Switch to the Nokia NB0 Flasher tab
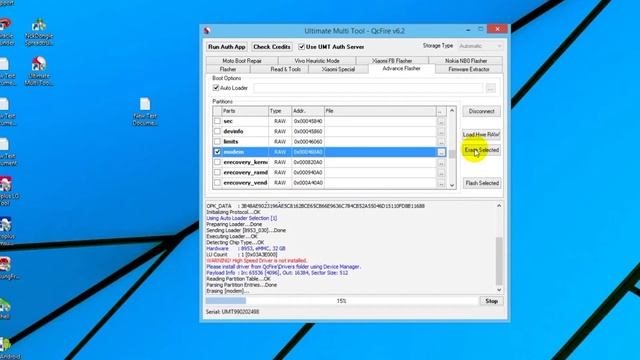640x360 pixels. point(466,61)
